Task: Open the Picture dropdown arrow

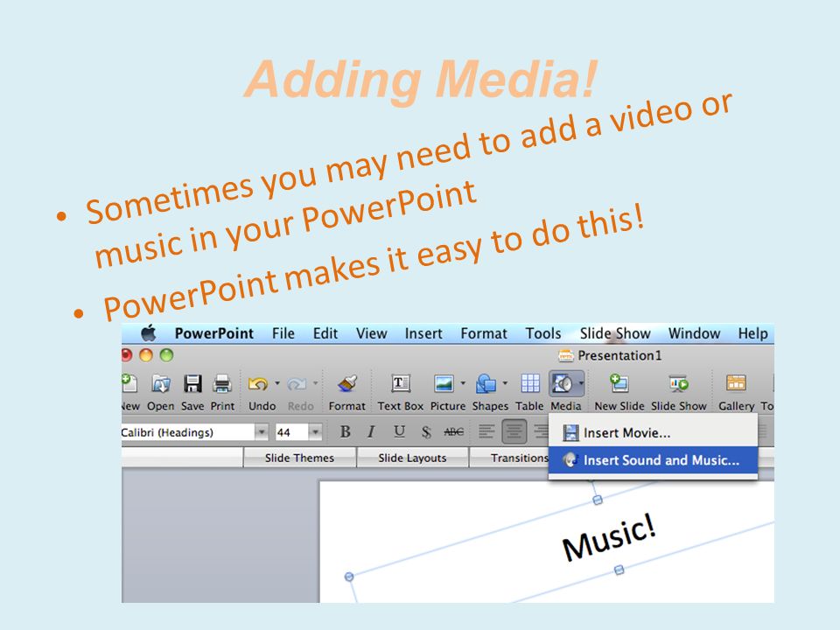Action: [463, 383]
